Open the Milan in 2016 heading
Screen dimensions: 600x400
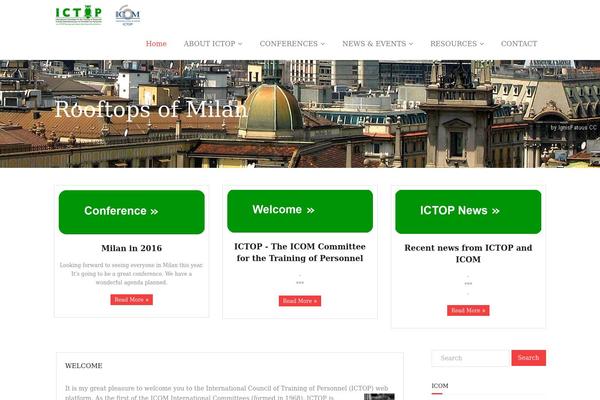tap(132, 248)
